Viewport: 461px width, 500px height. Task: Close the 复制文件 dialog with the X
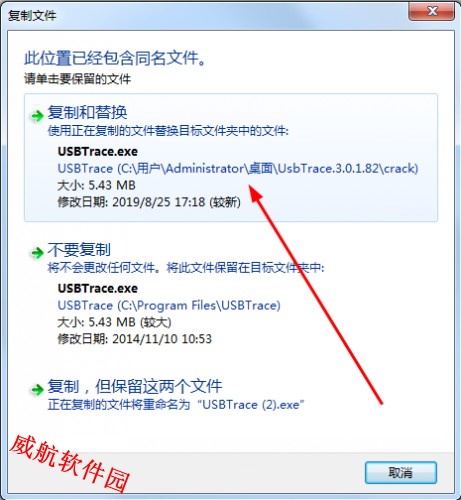pyautogui.click(x=432, y=11)
